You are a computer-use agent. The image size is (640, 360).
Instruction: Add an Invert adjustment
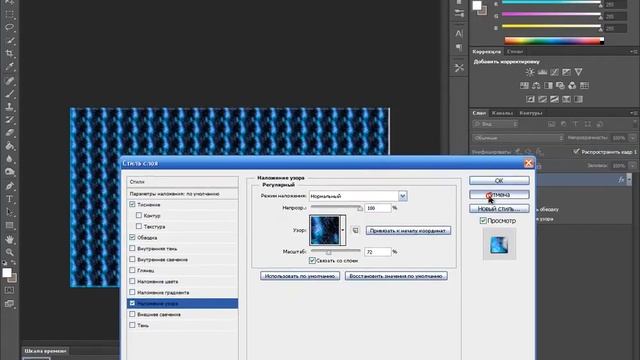click(530, 99)
